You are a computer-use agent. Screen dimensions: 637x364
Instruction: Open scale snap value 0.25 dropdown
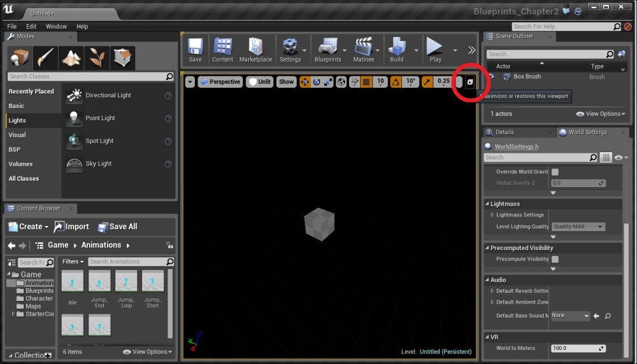(x=443, y=82)
